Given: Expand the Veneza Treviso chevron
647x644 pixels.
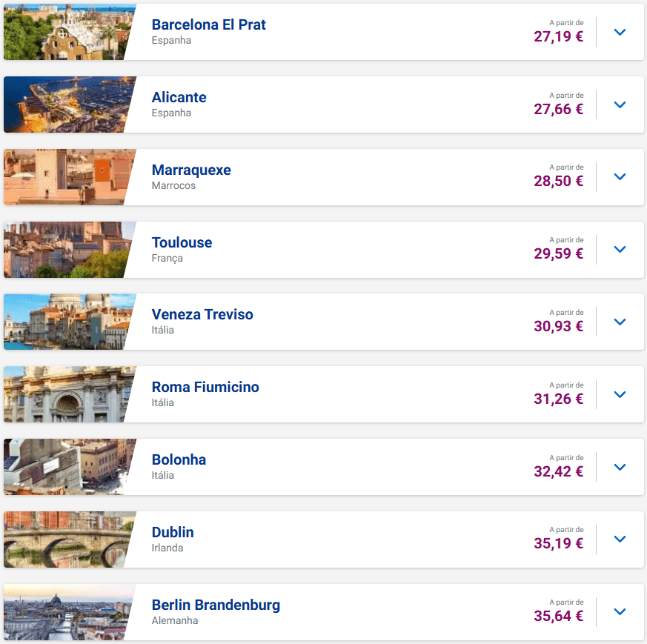Looking at the screenshot, I should [620, 322].
